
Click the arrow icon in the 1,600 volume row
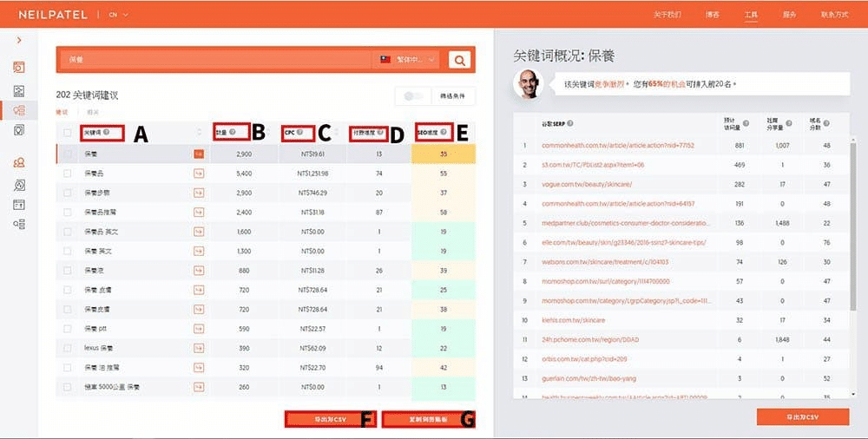pos(199,232)
